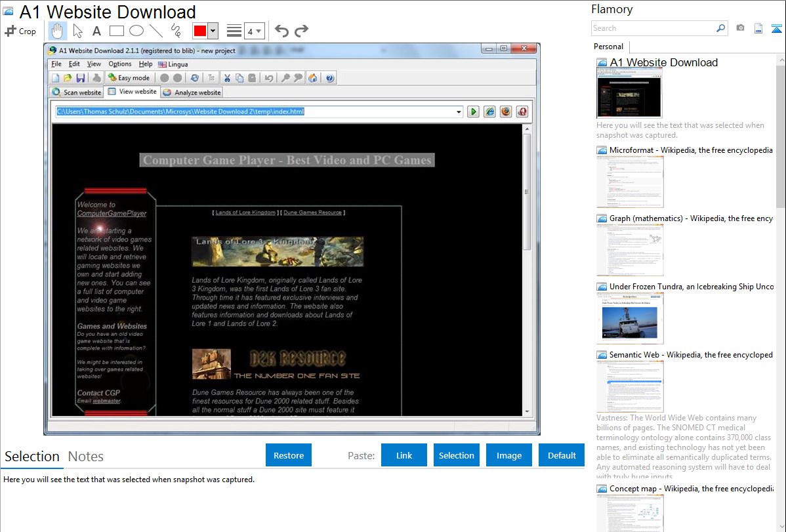Image resolution: width=786 pixels, height=532 pixels.
Task: Open the Semantic Web snapshot thumbnail
Action: pyautogui.click(x=630, y=386)
